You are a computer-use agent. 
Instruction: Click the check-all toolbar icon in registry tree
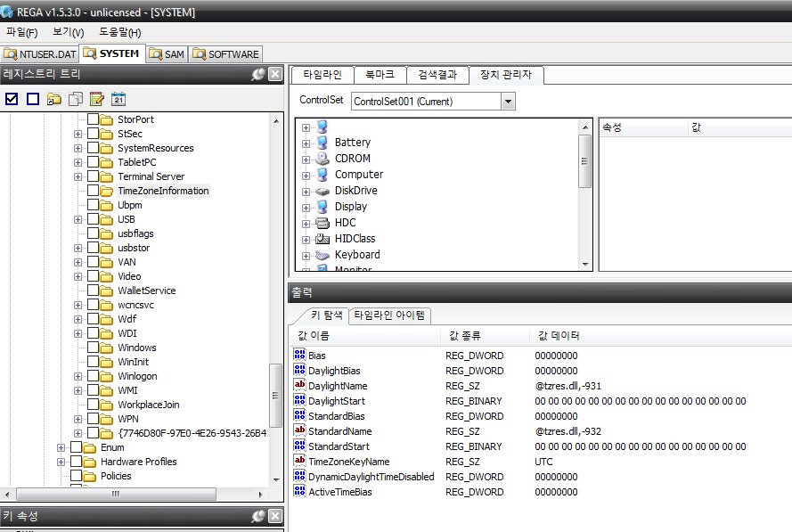(x=12, y=99)
